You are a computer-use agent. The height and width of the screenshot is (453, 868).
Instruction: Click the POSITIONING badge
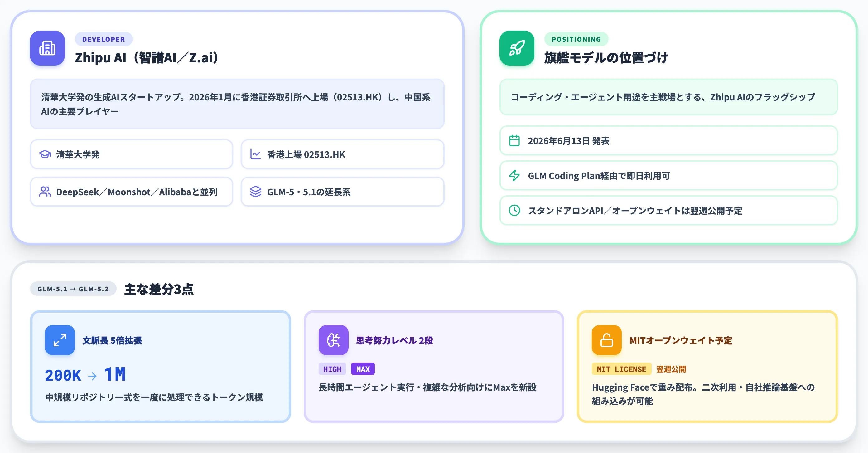coord(576,39)
